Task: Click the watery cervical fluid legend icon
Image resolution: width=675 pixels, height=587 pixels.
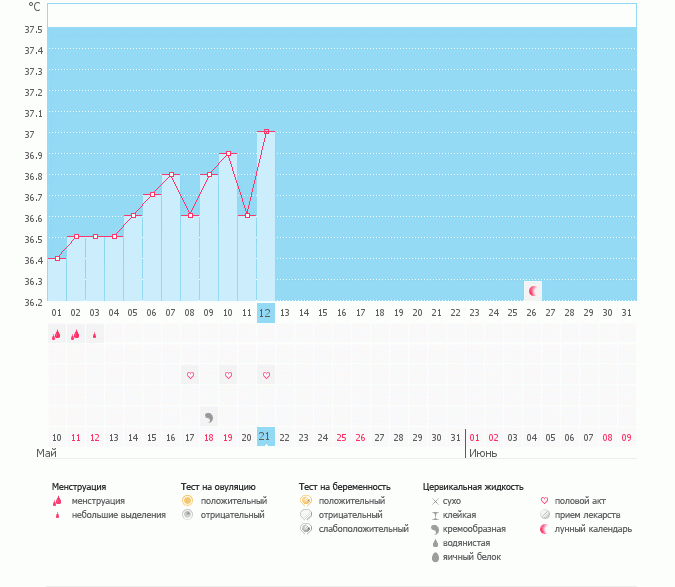Action: pos(435,543)
